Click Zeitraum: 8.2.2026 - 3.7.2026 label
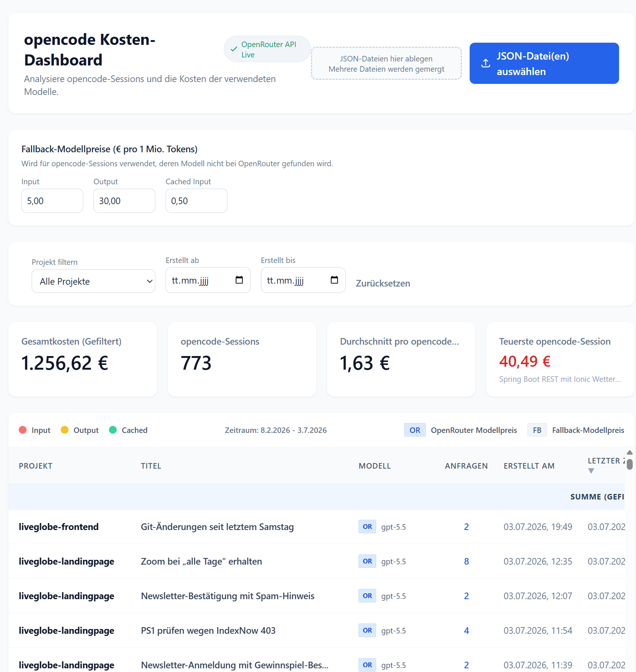 tap(276, 430)
